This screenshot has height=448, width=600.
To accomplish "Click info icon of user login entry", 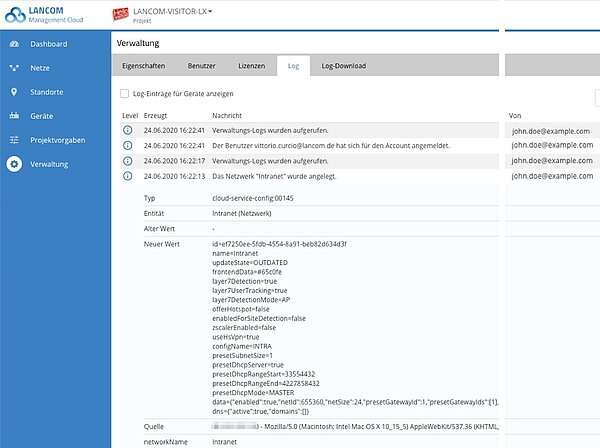I will tap(127, 146).
